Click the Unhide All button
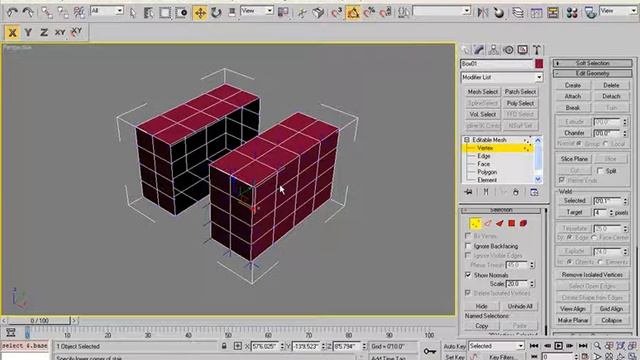 [x=520, y=306]
